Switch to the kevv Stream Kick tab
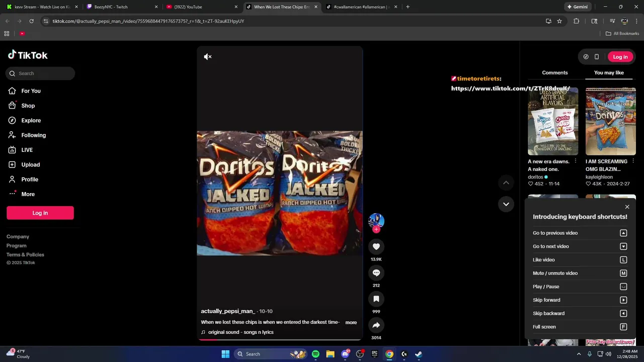The width and height of the screenshot is (644, 362). [42, 7]
